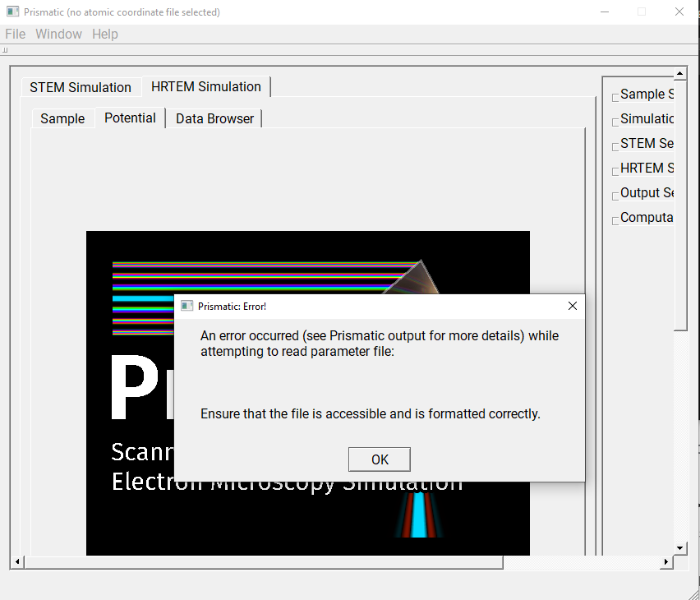The image size is (700, 600).
Task: Click the horizontal scrollbar thumb
Action: (264, 561)
